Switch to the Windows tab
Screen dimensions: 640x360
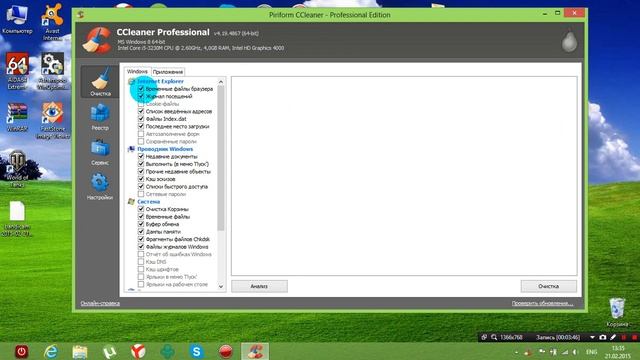[x=137, y=71]
